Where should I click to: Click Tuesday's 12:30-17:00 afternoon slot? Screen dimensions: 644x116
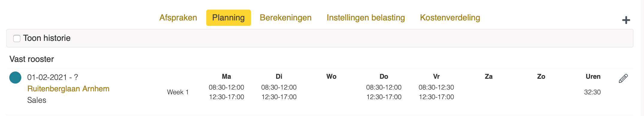279,97
